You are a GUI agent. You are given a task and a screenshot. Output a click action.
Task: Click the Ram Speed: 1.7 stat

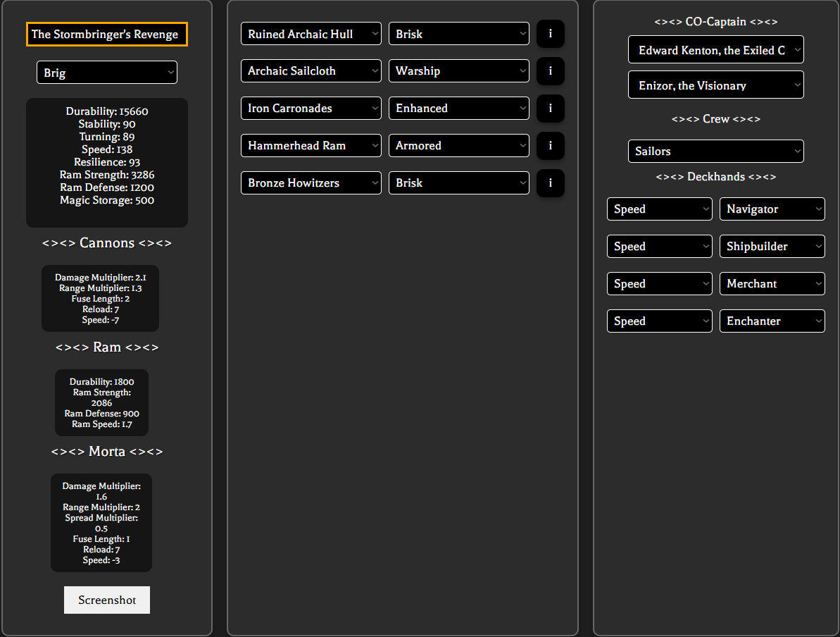(x=102, y=424)
